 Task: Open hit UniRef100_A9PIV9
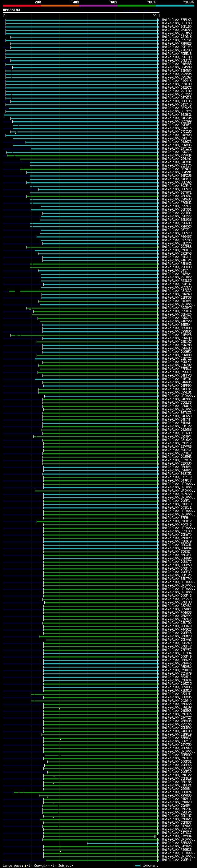point(177,47)
